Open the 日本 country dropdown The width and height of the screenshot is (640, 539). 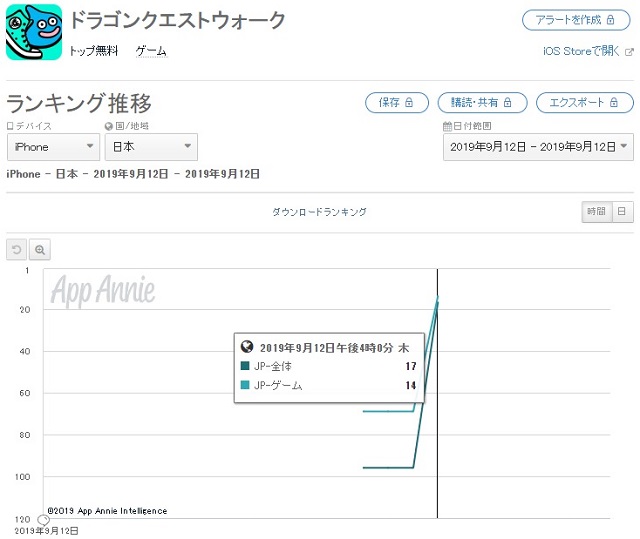click(151, 147)
